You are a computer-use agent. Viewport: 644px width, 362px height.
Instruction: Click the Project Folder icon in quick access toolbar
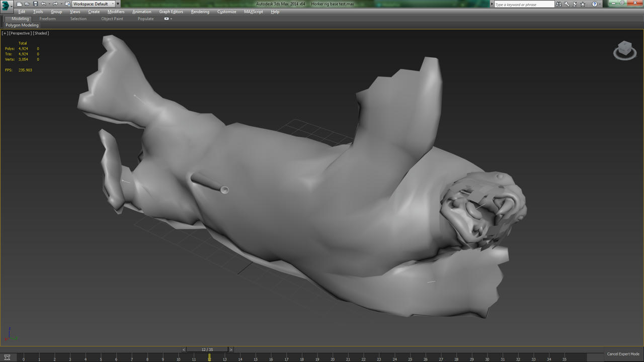coord(67,4)
